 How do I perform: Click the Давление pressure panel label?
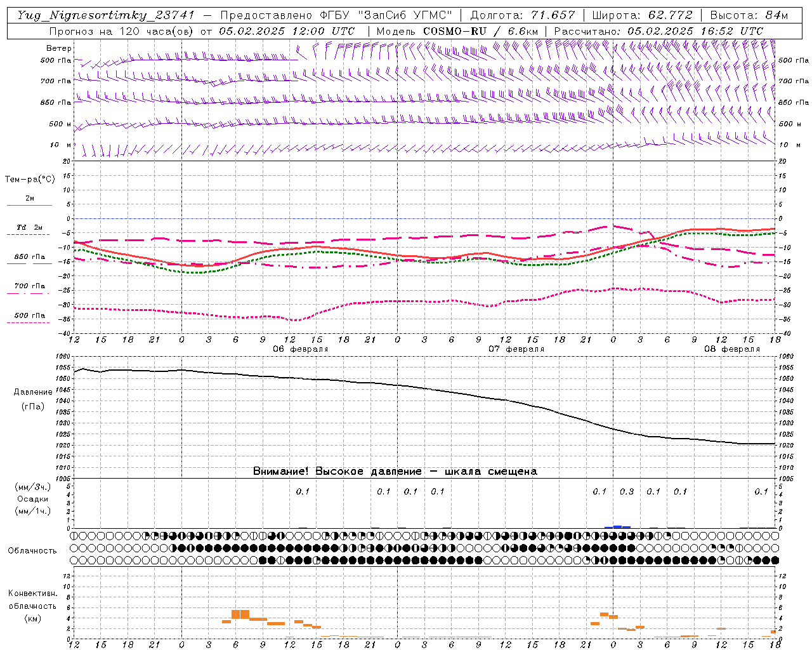click(x=33, y=392)
